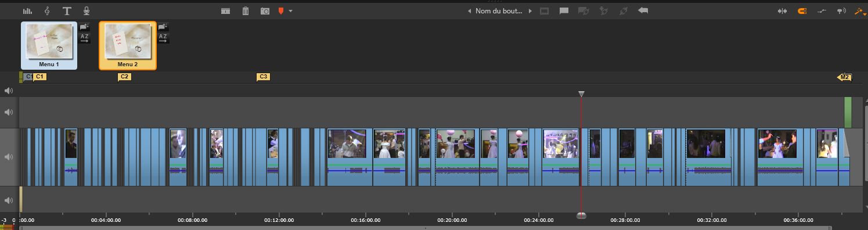Click the grayed-out plug with plus icon
The width and height of the screenshot is (868, 230).
tap(604, 11)
